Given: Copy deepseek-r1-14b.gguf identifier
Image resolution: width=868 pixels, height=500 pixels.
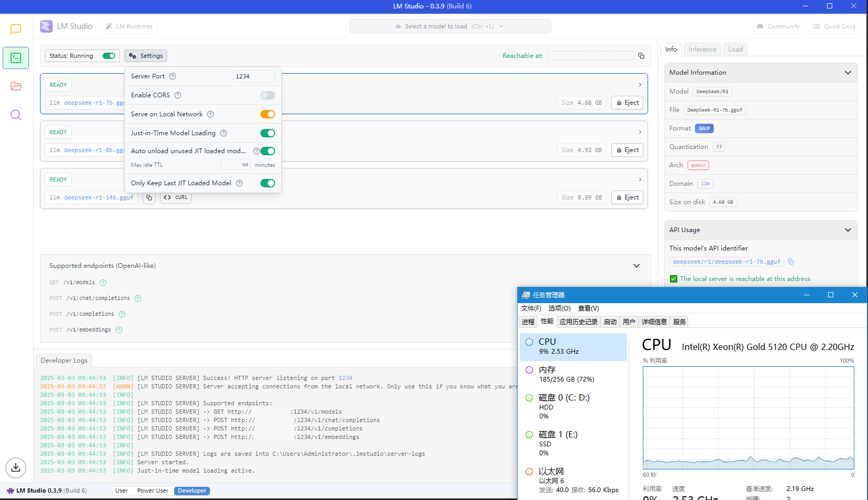Looking at the screenshot, I should (x=149, y=197).
